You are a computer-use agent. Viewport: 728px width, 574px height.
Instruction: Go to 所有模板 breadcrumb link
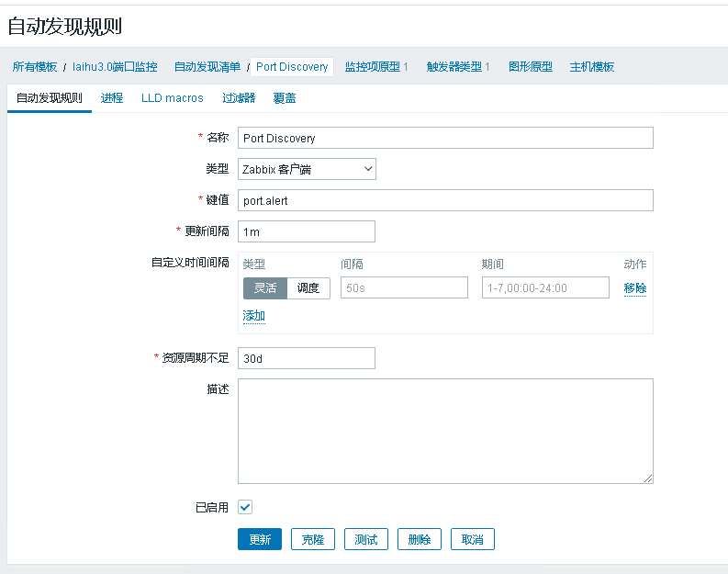[x=35, y=67]
